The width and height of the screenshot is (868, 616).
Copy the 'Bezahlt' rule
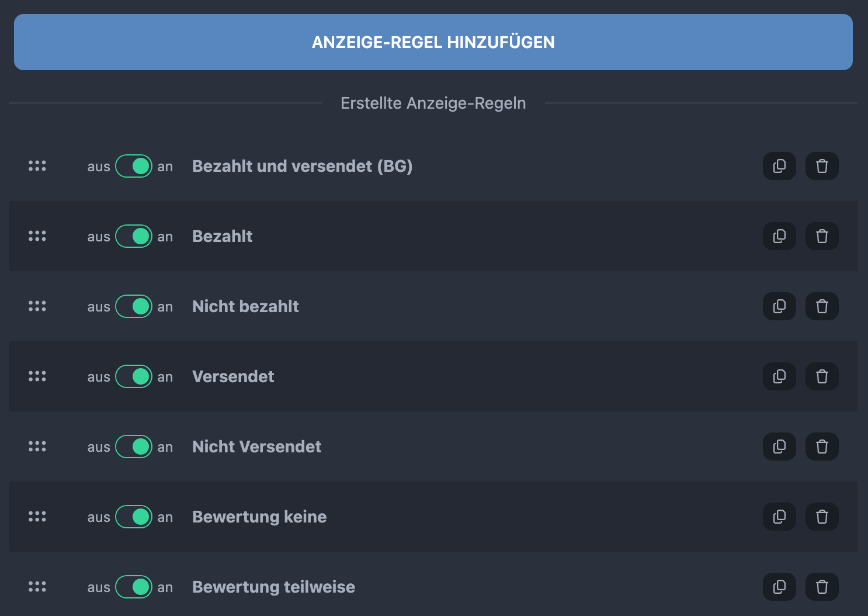click(779, 236)
